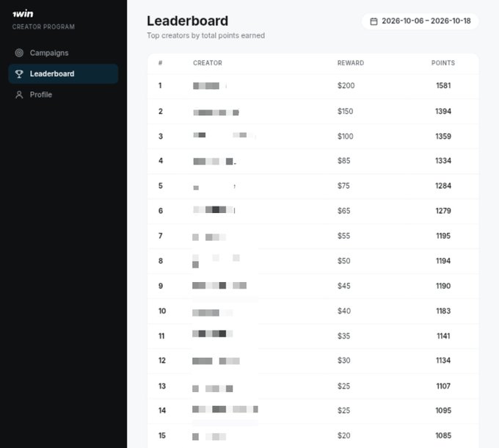Click the 1394 points value
The image size is (499, 448).
coord(443,111)
